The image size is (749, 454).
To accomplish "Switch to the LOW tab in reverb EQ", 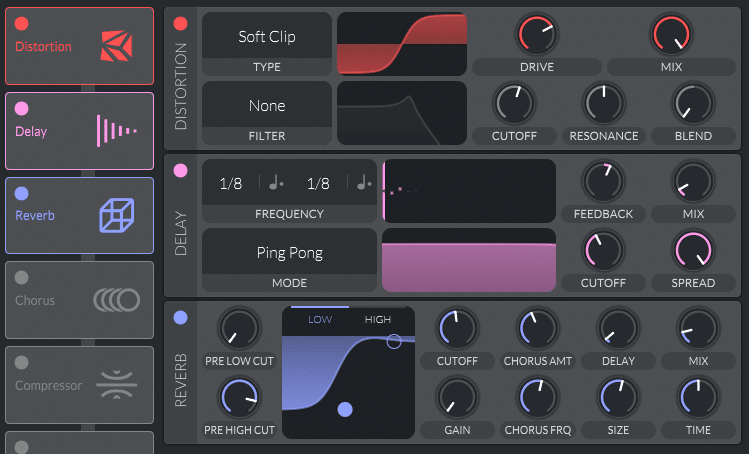I will 320,319.
